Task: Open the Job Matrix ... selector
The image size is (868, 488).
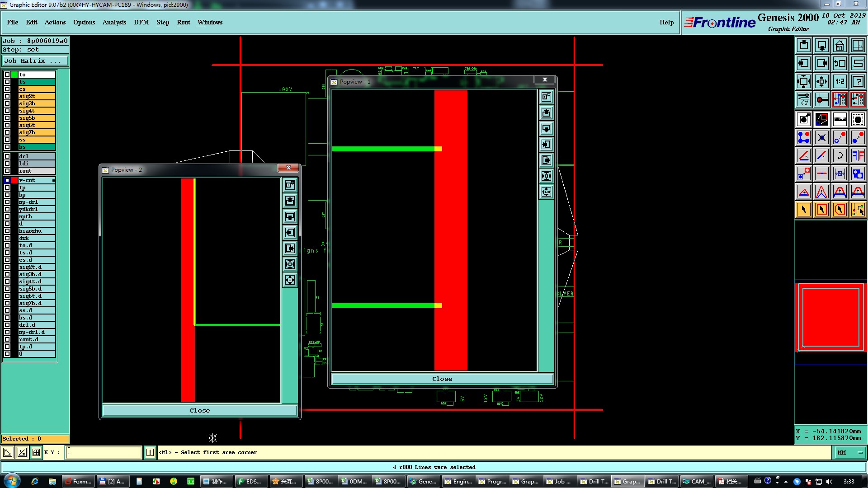Action: tap(35, 61)
